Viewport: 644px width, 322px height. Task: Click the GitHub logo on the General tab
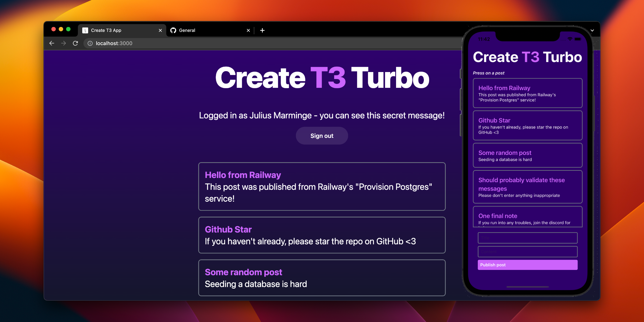pos(174,30)
